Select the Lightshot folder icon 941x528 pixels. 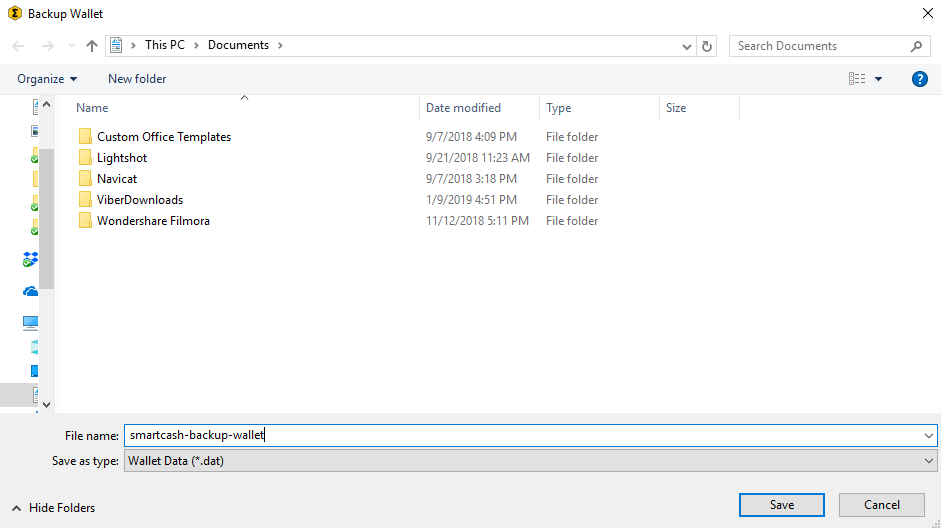tap(85, 157)
